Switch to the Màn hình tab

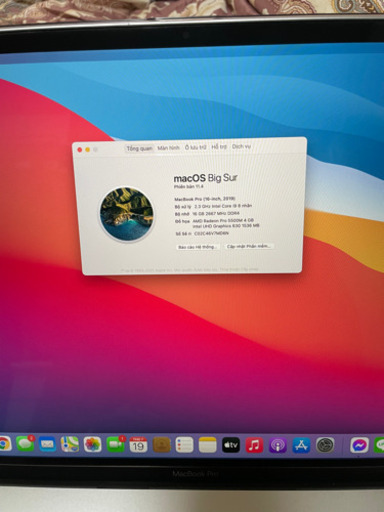click(x=168, y=148)
